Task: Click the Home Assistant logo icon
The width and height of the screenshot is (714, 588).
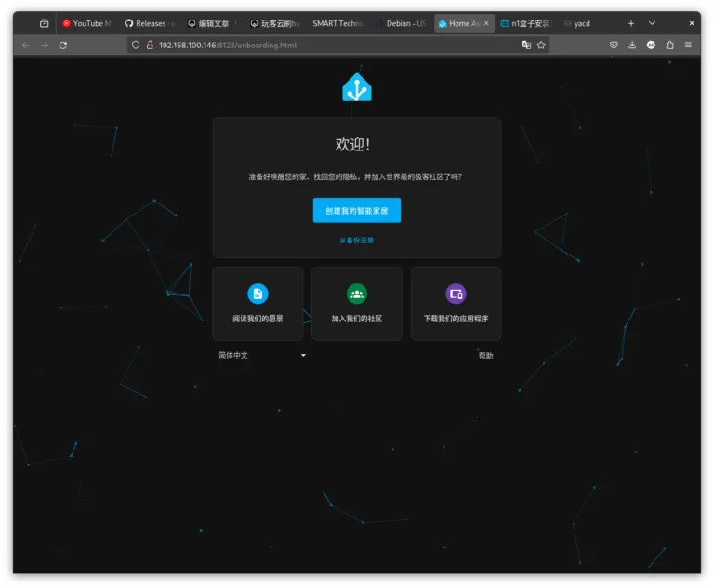Action: (x=357, y=87)
